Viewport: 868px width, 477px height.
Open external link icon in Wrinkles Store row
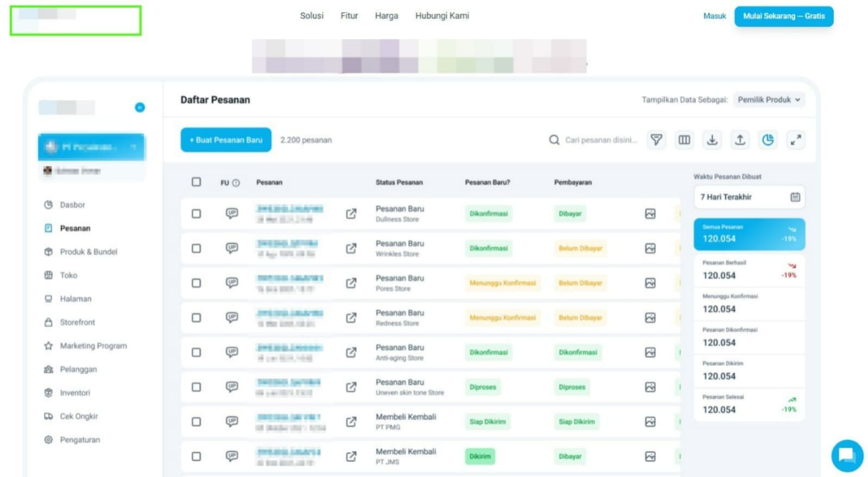[351, 248]
